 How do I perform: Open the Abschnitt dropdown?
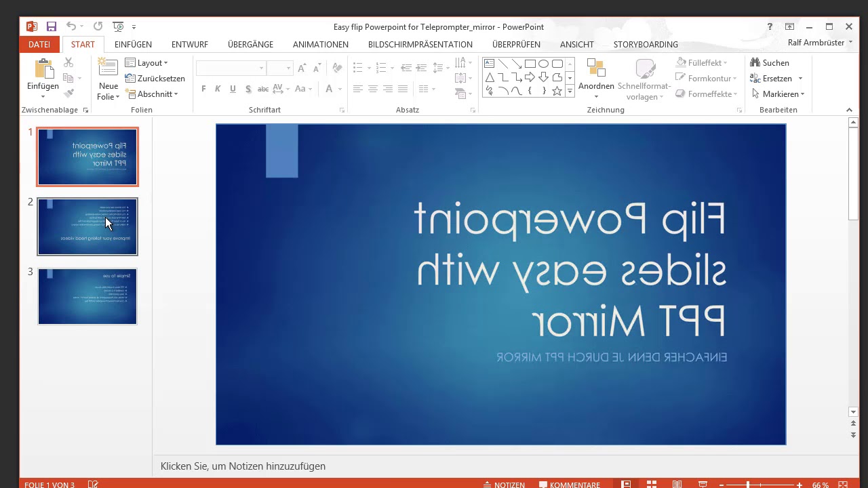pos(152,94)
